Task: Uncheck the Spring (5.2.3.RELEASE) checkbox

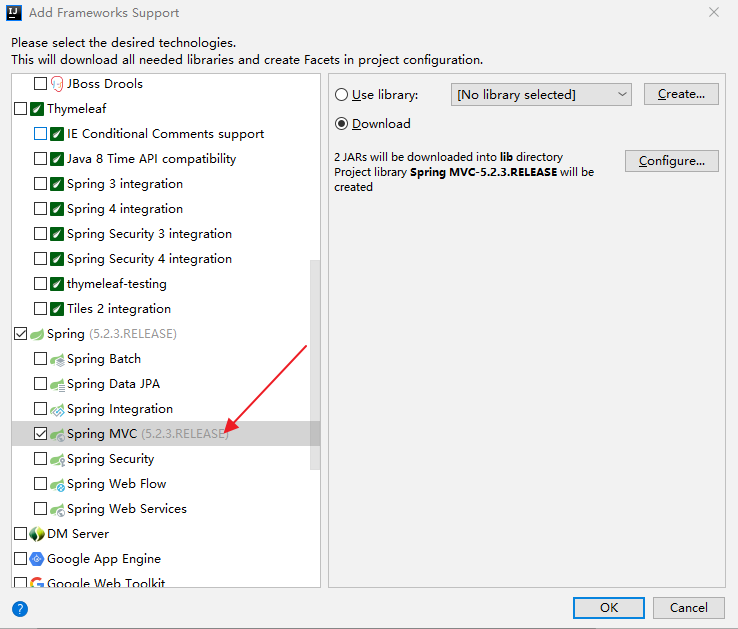Action: (21, 334)
